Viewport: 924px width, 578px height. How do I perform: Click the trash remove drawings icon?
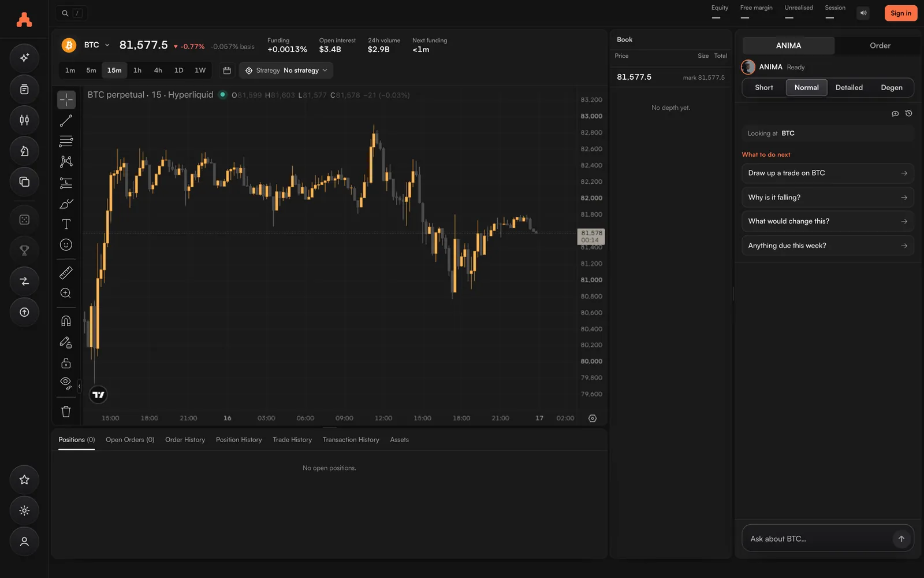coord(66,412)
